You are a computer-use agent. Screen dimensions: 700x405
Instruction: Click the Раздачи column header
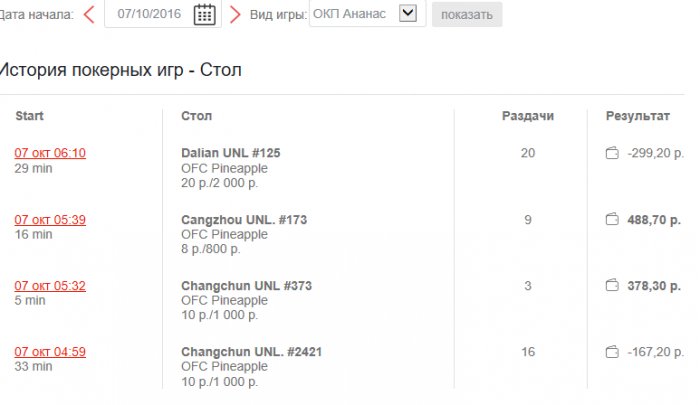click(x=527, y=116)
